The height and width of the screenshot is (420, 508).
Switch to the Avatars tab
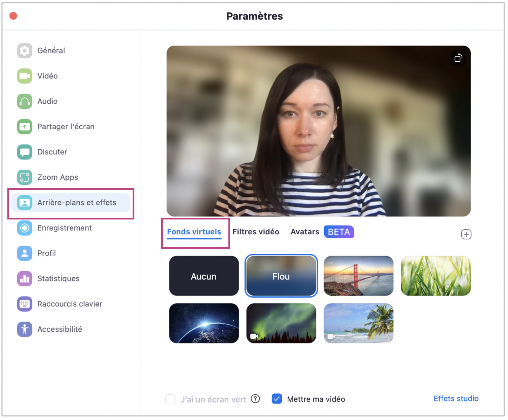(x=305, y=232)
